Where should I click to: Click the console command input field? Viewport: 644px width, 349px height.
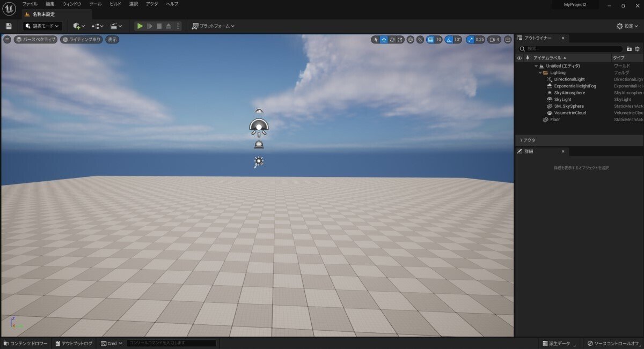172,343
